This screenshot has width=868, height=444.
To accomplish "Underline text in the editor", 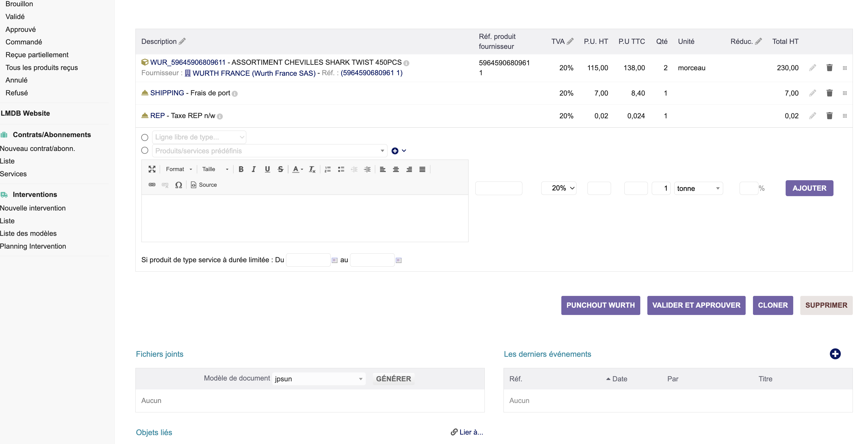I will pos(267,169).
